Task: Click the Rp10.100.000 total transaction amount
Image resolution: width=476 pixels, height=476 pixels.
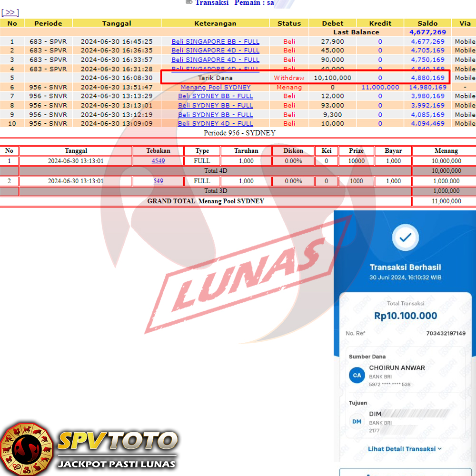Action: [405, 316]
